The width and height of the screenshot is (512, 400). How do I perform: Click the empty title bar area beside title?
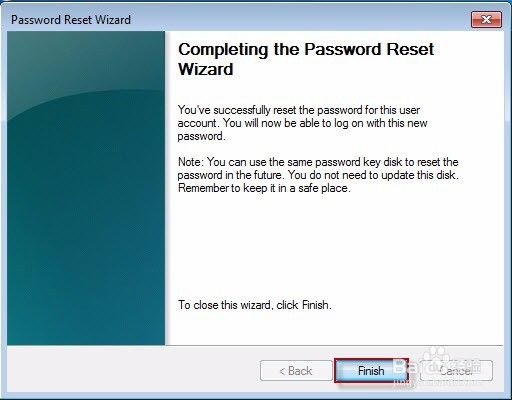click(x=300, y=20)
